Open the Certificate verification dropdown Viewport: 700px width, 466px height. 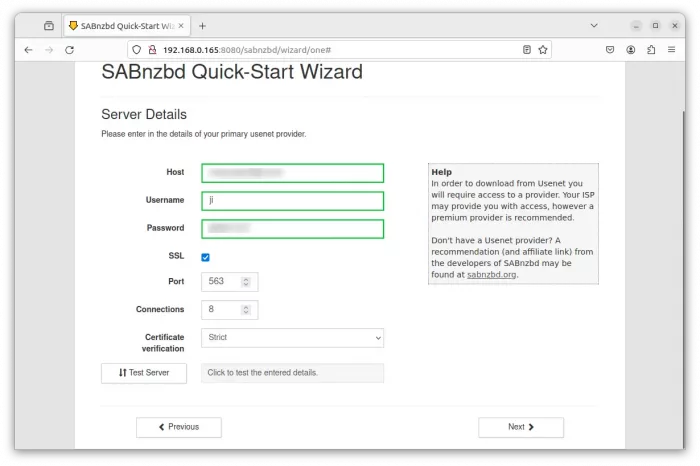pos(292,338)
